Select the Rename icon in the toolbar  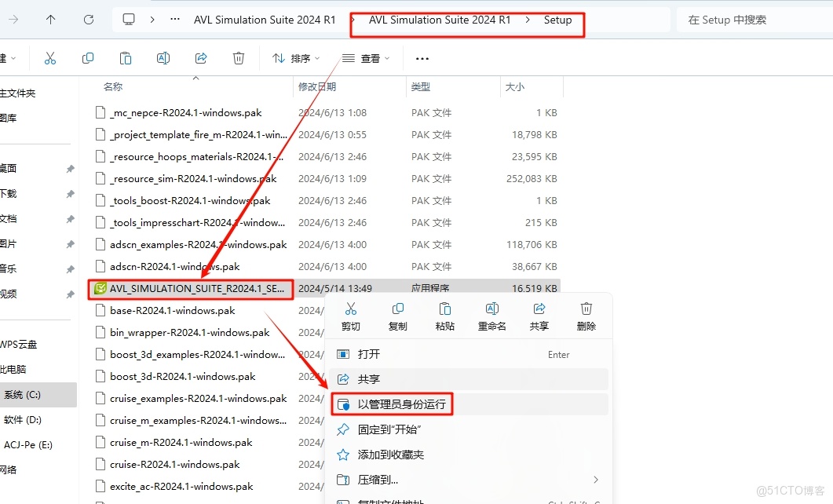[x=163, y=58]
